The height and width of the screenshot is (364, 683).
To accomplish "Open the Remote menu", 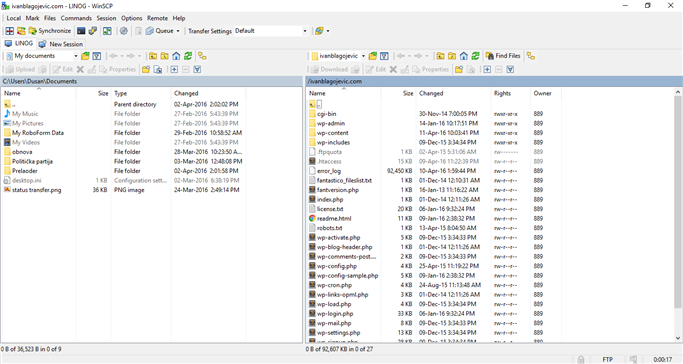I will click(x=157, y=18).
